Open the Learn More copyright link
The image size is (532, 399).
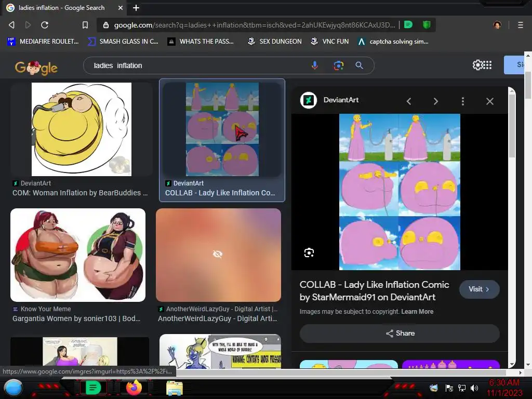(417, 312)
